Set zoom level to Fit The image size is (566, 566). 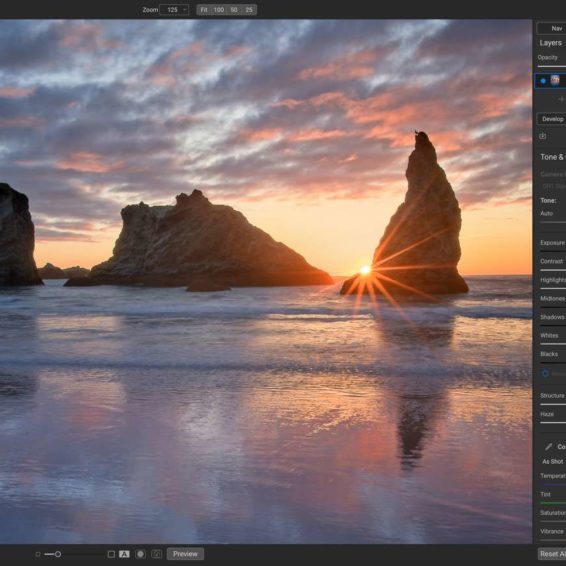[204, 10]
